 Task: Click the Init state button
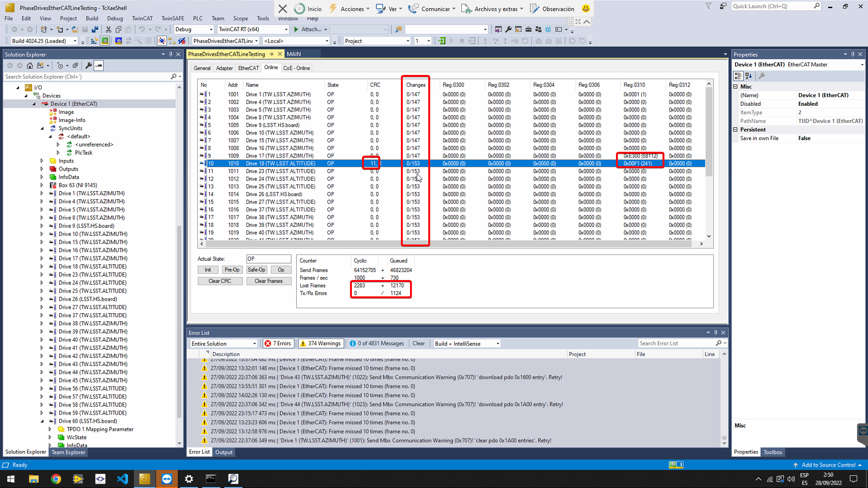pyautogui.click(x=208, y=270)
